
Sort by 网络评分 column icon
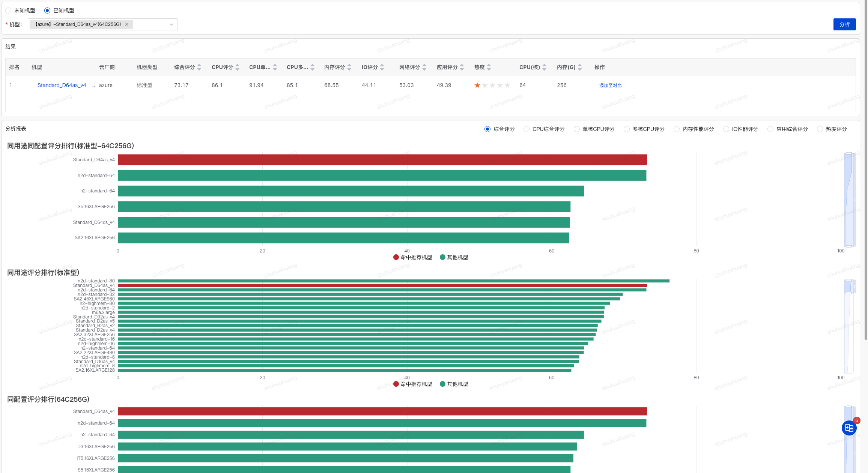424,68
